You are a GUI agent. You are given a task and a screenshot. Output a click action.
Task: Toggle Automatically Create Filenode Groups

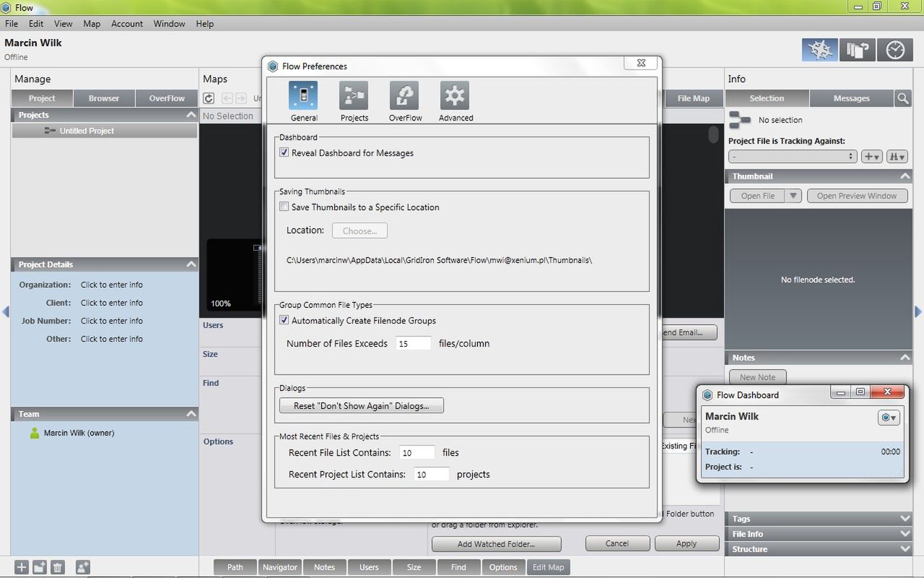(284, 320)
